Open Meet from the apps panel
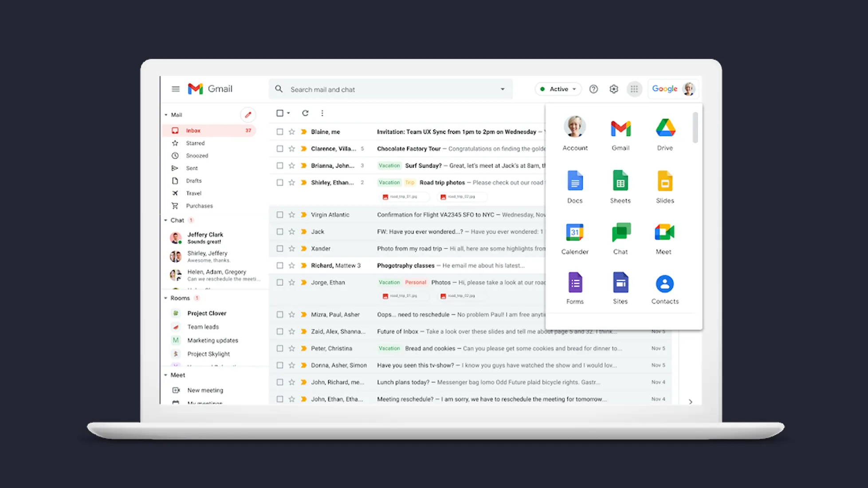The width and height of the screenshot is (868, 488). coord(664,239)
